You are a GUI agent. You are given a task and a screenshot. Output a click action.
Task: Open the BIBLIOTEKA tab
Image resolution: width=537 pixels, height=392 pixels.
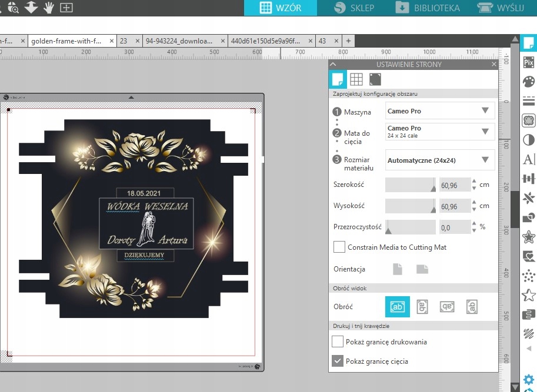(428, 8)
